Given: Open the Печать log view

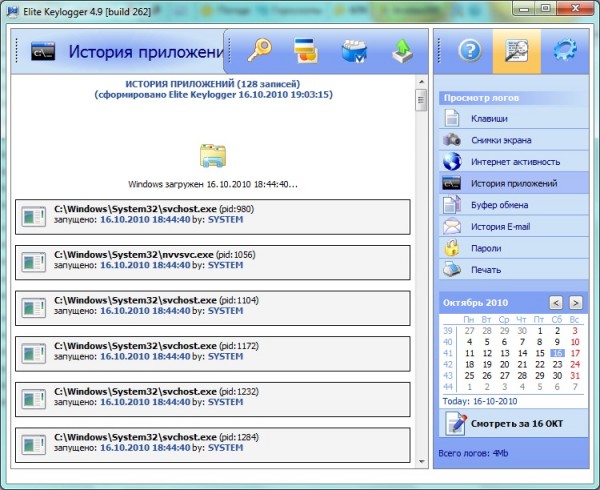Looking at the screenshot, I should [514, 269].
